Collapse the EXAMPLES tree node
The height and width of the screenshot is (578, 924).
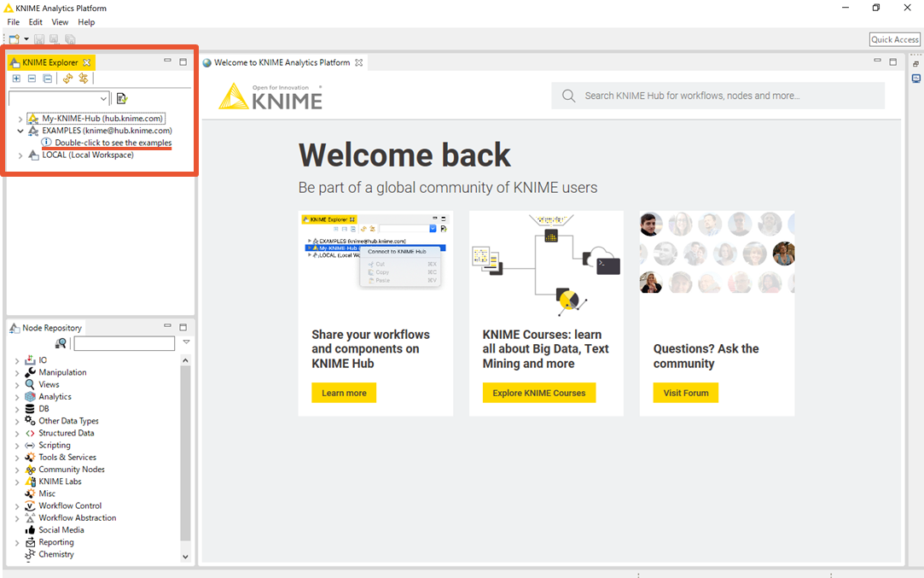[20, 131]
